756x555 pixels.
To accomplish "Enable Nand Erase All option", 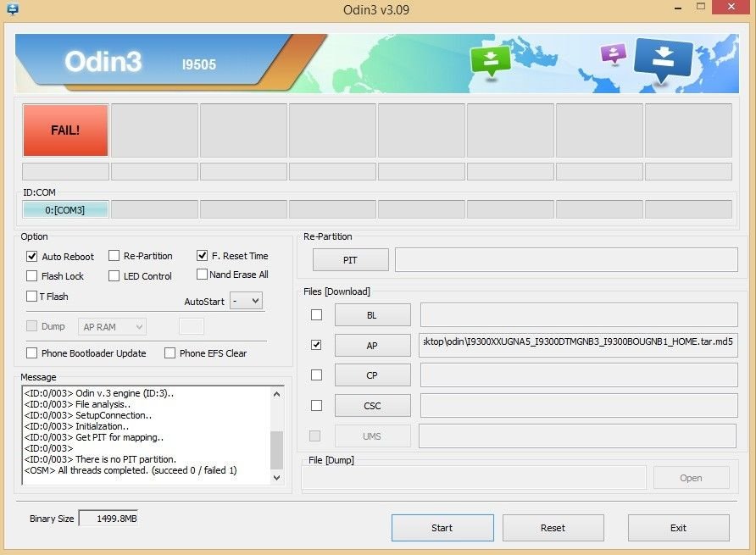I will (202, 275).
